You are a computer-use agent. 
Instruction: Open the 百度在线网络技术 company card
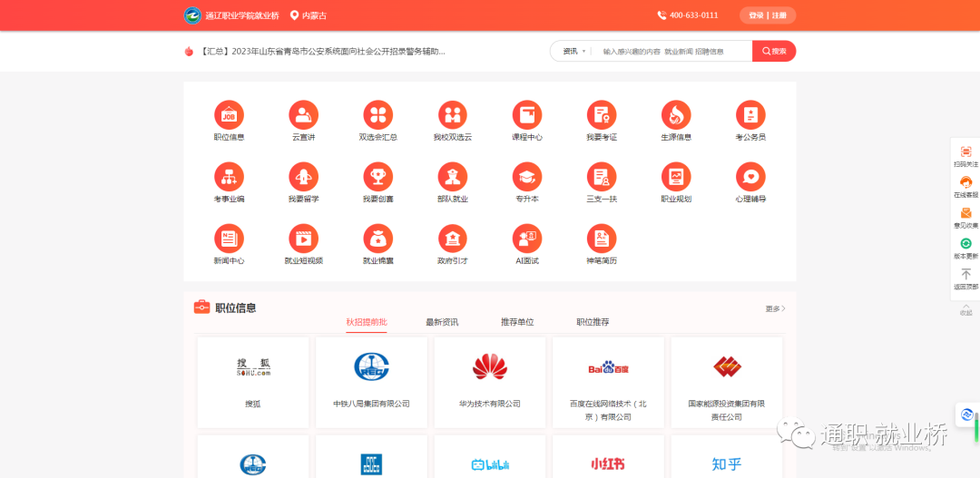pos(608,383)
